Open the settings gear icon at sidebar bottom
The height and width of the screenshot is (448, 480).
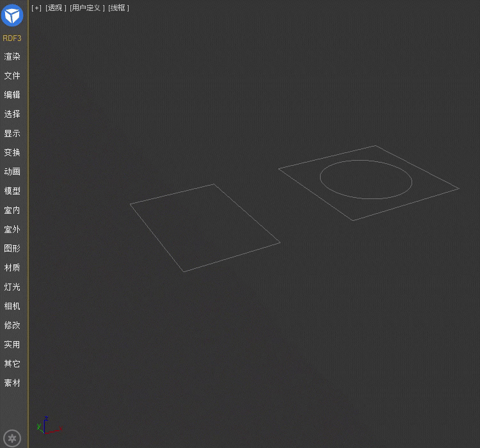pos(12,438)
